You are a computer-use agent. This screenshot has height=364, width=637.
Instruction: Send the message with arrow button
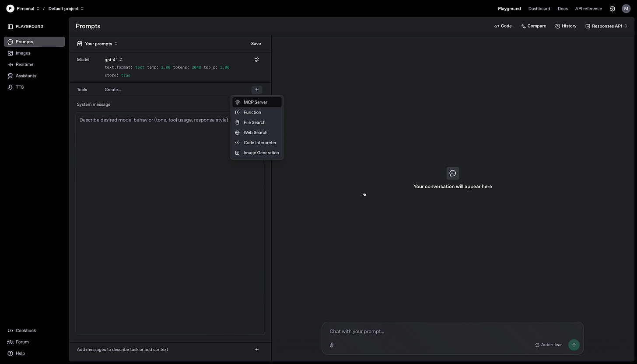pos(574,345)
